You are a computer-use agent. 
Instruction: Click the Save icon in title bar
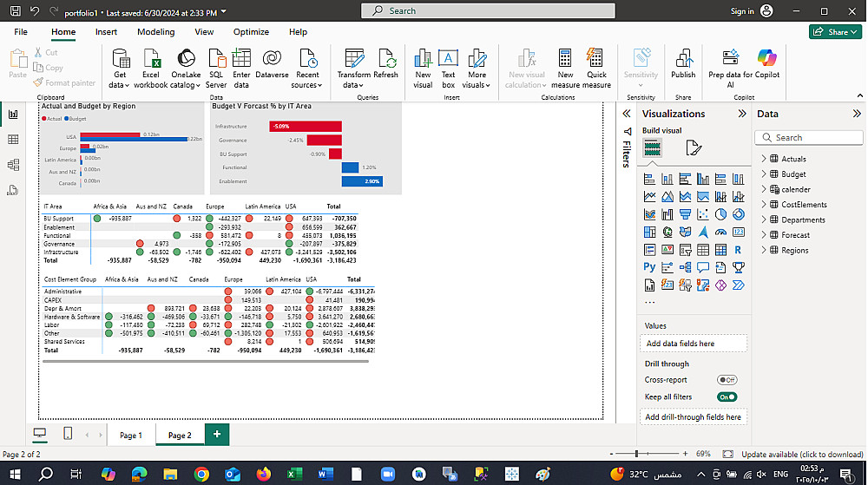[16, 10]
